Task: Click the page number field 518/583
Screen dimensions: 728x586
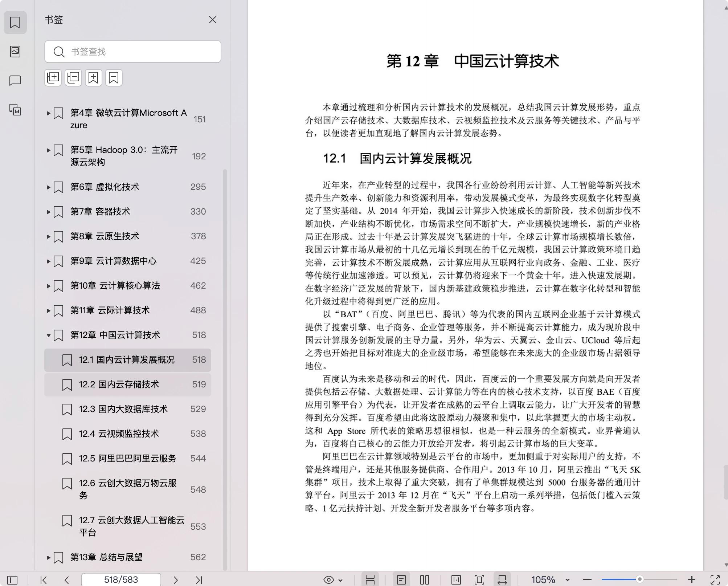Action: [x=121, y=580]
